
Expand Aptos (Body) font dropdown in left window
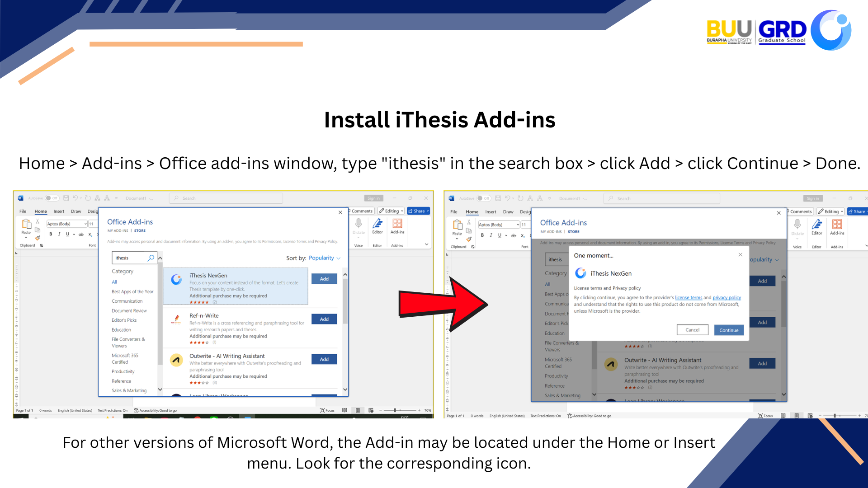85,224
